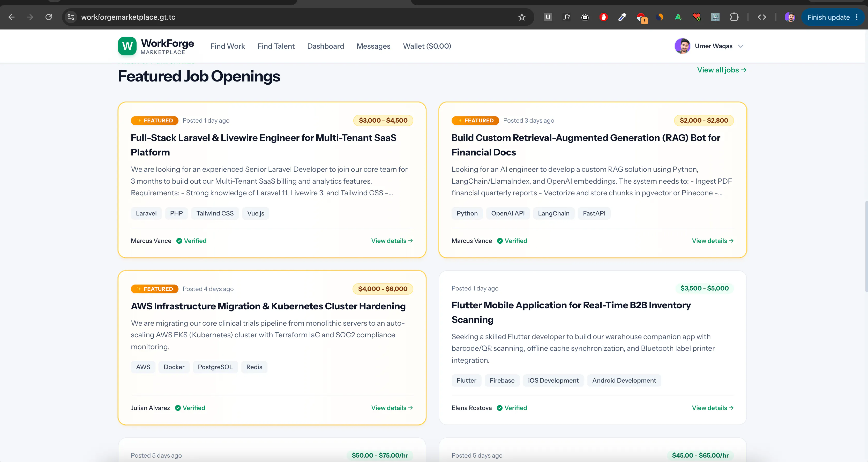This screenshot has height=462, width=868.
Task: Select the Tailwind CSS skill tag
Action: coord(215,213)
